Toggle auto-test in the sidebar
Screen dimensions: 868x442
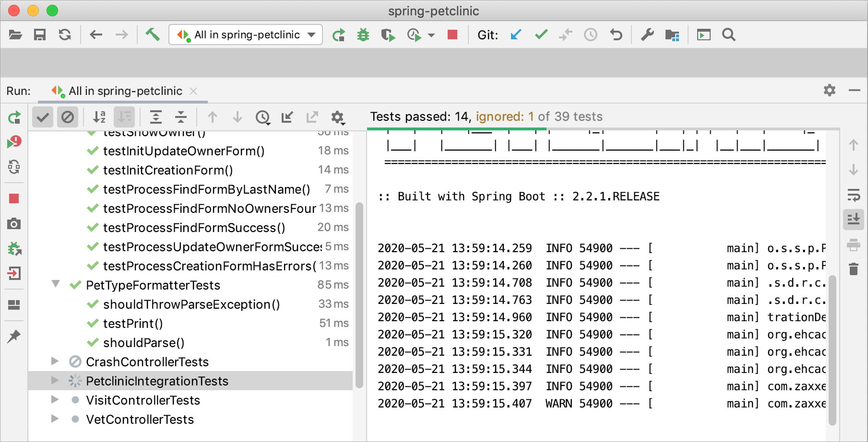(14, 167)
